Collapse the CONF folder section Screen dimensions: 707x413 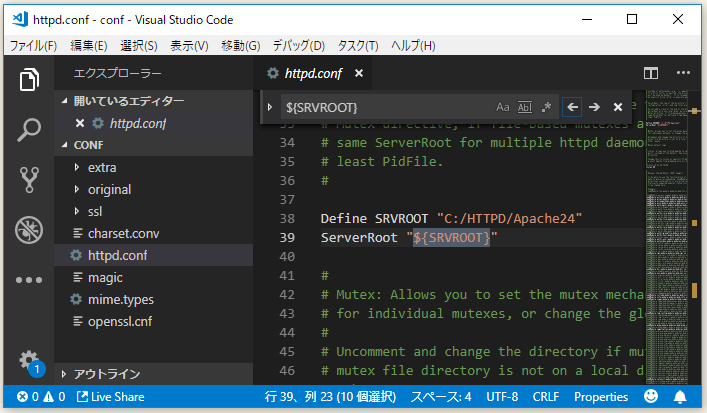[x=64, y=145]
